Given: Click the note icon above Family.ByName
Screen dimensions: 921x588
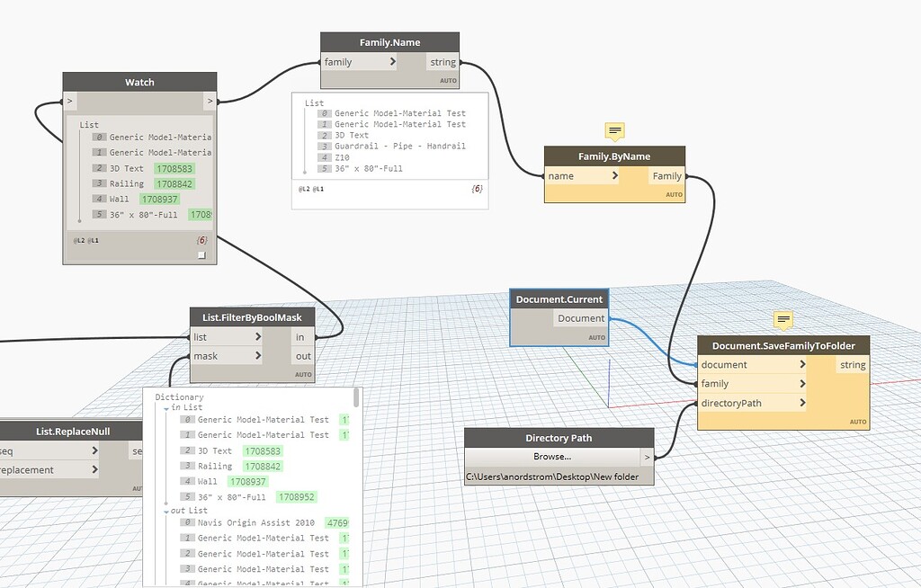Looking at the screenshot, I should click(x=613, y=131).
